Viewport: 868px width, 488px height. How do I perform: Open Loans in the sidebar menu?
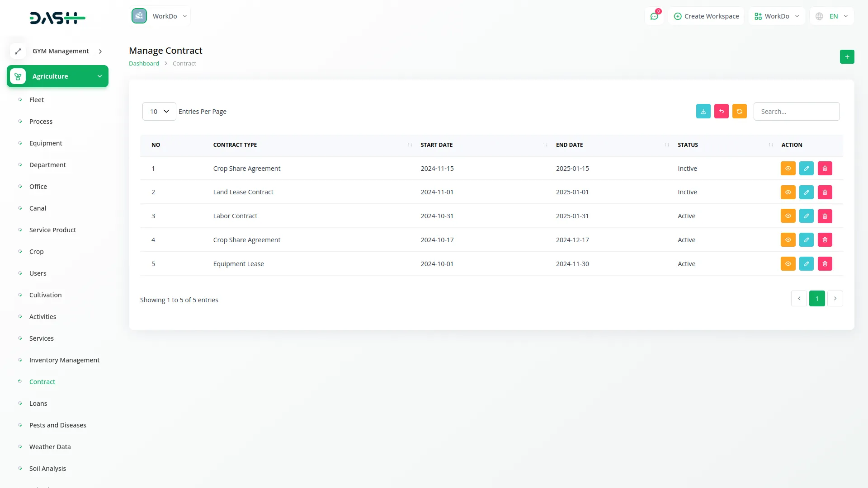(38, 404)
